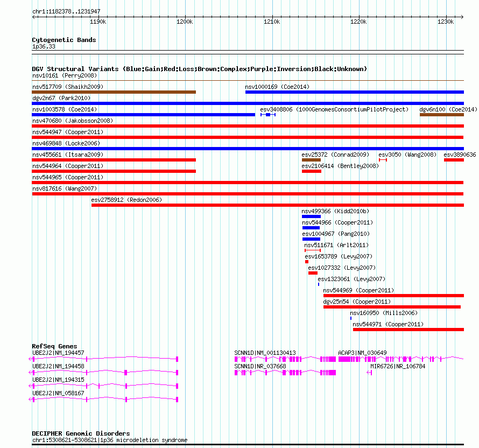Screen dimensions: 479x448
Task: Click the 1210k ruler tick label
Action: pyautogui.click(x=272, y=22)
